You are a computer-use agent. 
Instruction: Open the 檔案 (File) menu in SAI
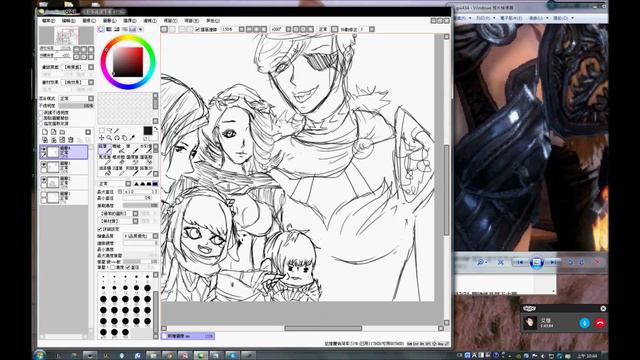48,20
